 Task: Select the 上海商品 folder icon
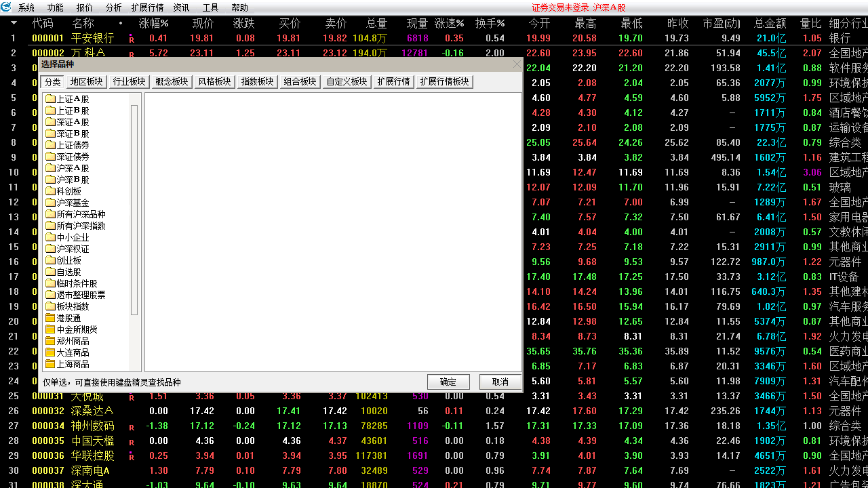point(50,364)
